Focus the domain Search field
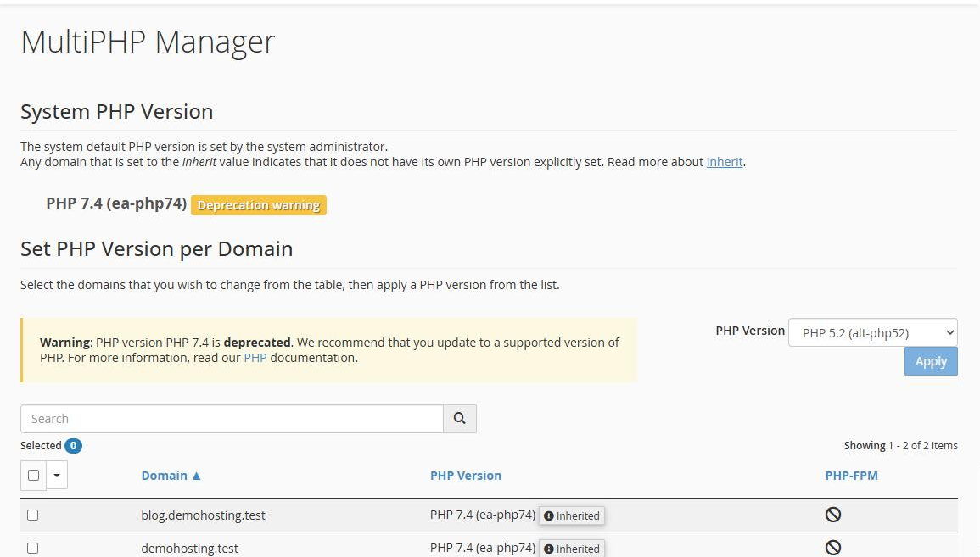This screenshot has width=980, height=557. 232,418
